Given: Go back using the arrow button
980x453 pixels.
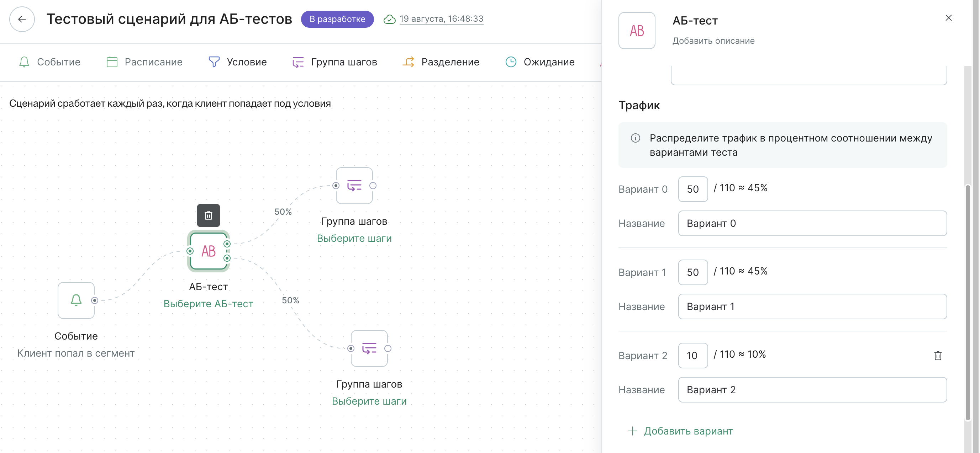Looking at the screenshot, I should pos(22,19).
